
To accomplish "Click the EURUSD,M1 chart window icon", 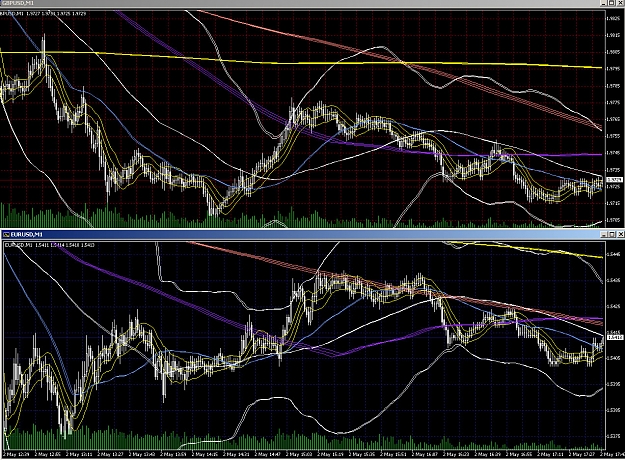I will (x=6, y=234).
